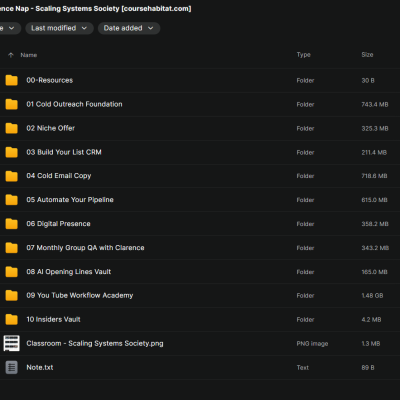Click the Note.txt text file icon
This screenshot has width=400, height=400.
pyautogui.click(x=12, y=368)
